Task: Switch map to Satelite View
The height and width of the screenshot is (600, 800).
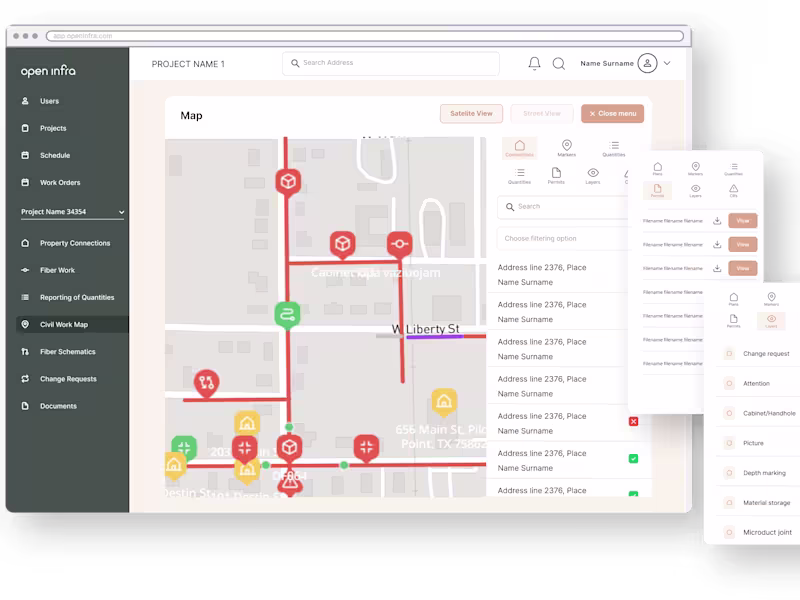Action: point(471,113)
